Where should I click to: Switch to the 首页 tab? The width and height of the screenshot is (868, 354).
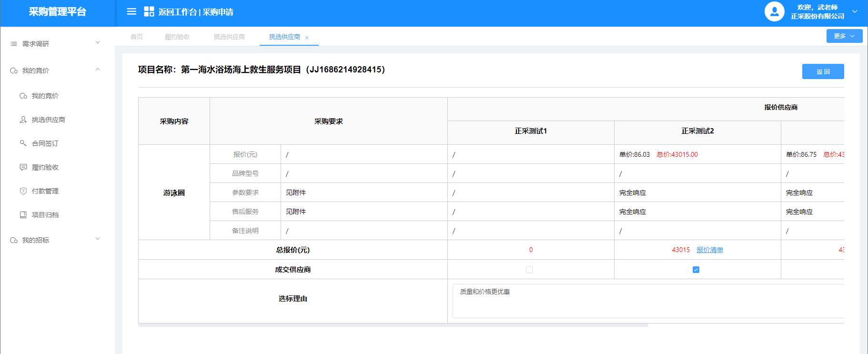(x=137, y=37)
